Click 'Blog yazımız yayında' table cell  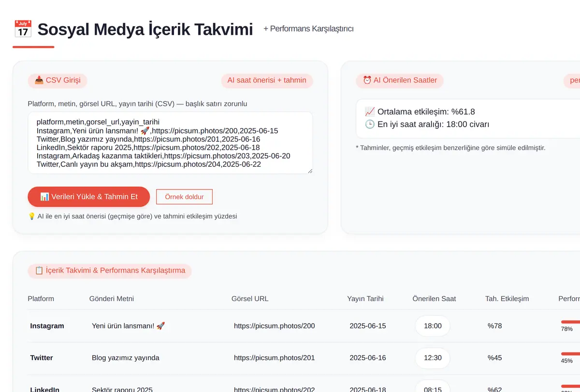tap(126, 358)
